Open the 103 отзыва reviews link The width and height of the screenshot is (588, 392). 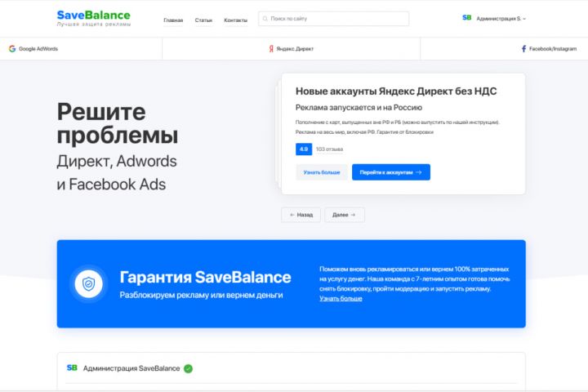tap(329, 149)
